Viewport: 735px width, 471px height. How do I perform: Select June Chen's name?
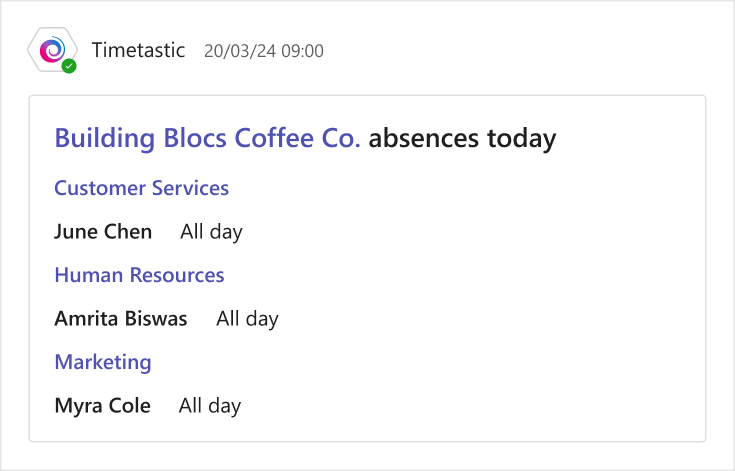[103, 232]
